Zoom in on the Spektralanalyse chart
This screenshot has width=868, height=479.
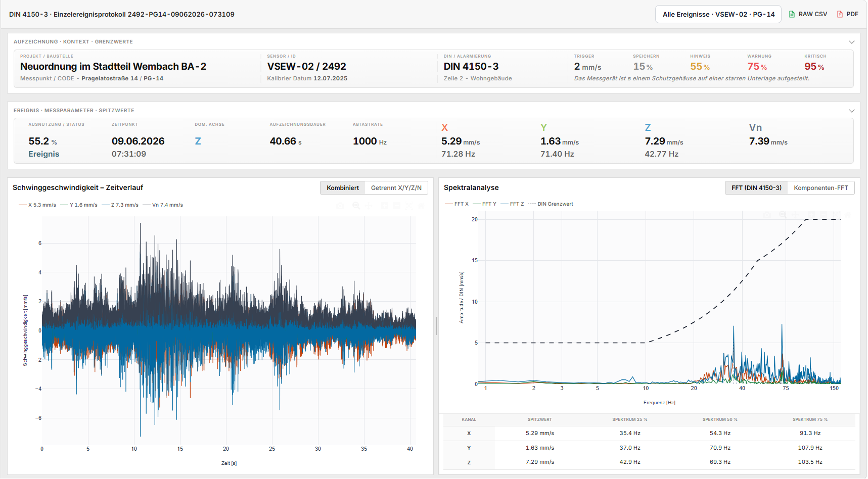coord(810,215)
